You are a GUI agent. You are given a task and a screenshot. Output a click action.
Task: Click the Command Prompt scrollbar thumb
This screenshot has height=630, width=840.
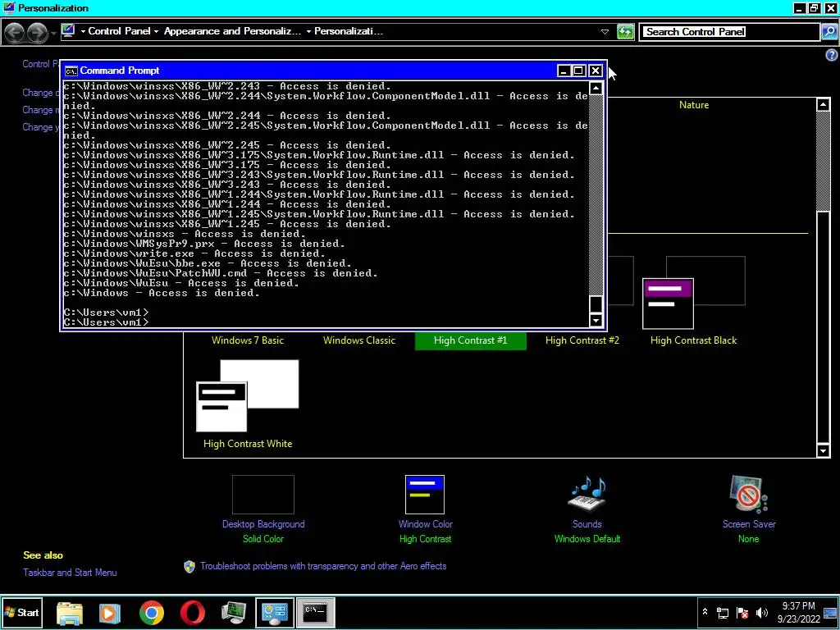pos(596,304)
